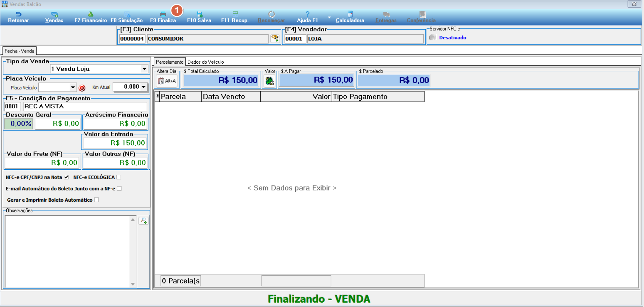Click the payment condition code 0001
The height and width of the screenshot is (307, 644).
12,106
